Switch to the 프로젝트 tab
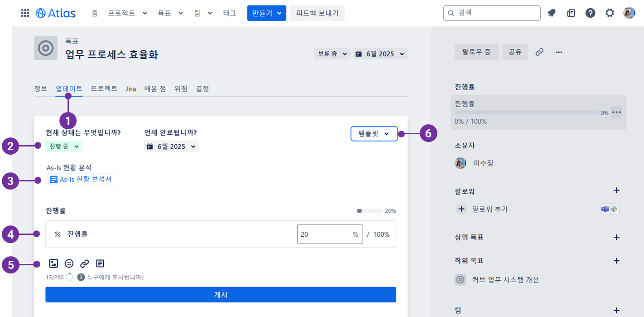This screenshot has height=317, width=644. point(104,89)
